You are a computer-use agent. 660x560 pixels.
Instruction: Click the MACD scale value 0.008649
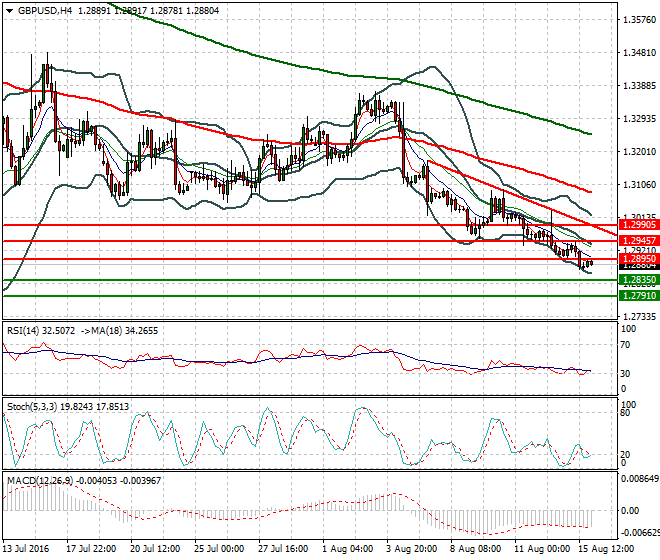coord(639,479)
